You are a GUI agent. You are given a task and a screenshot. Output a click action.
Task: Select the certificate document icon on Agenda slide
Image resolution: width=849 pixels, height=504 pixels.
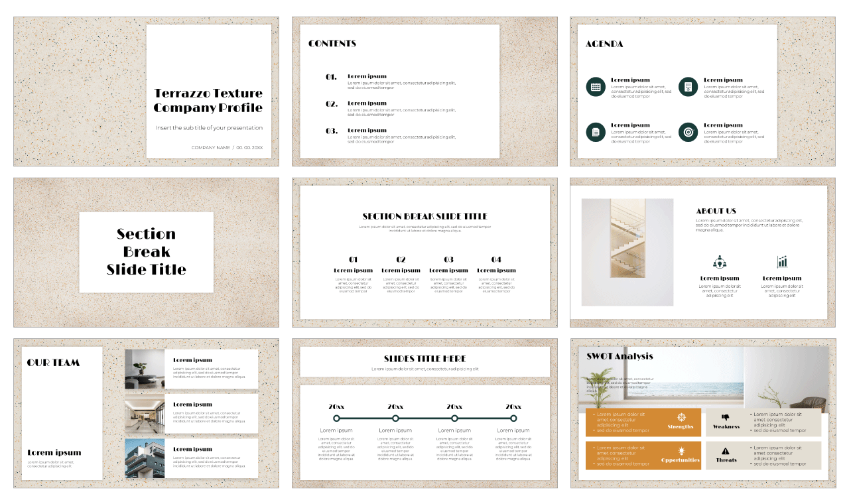[688, 87]
